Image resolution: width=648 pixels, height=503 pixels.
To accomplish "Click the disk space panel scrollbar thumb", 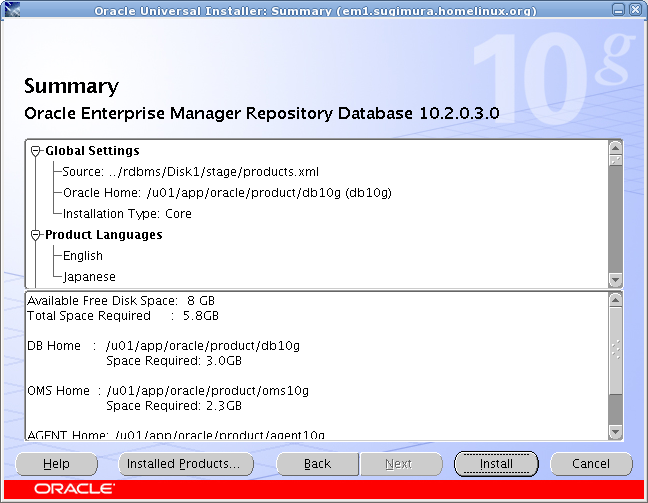I will tap(615, 350).
